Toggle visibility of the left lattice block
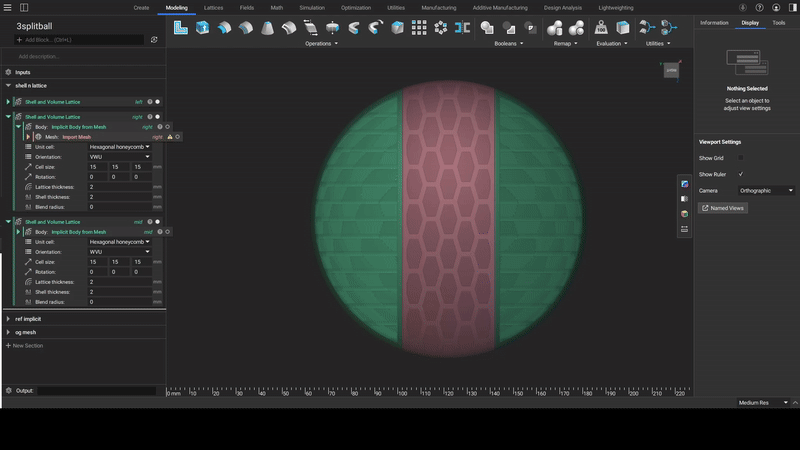 pyautogui.click(x=157, y=102)
